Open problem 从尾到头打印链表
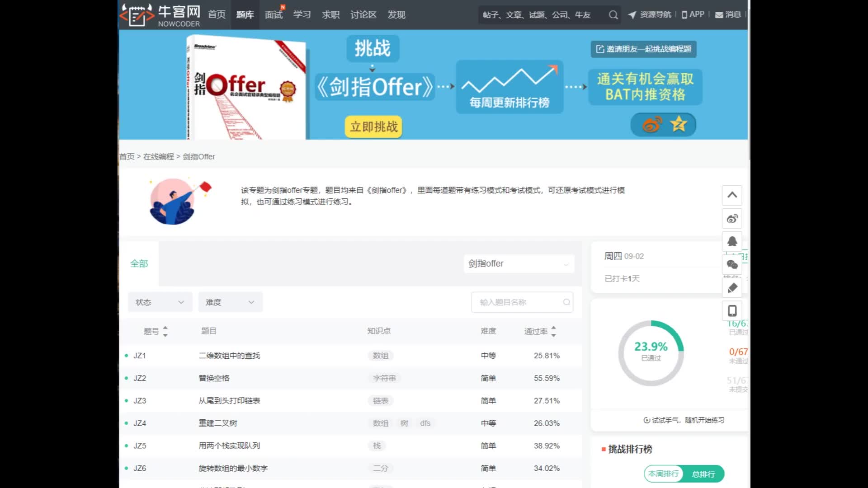 point(229,401)
